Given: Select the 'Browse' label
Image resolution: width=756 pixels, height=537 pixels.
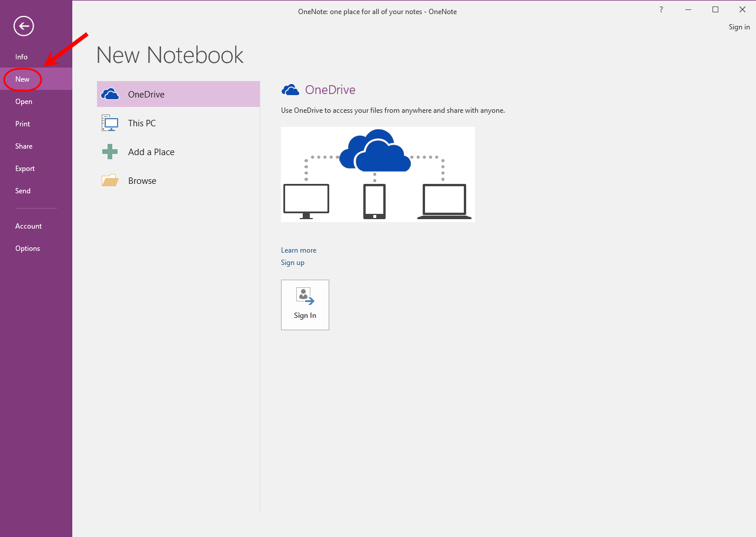Looking at the screenshot, I should (x=142, y=180).
